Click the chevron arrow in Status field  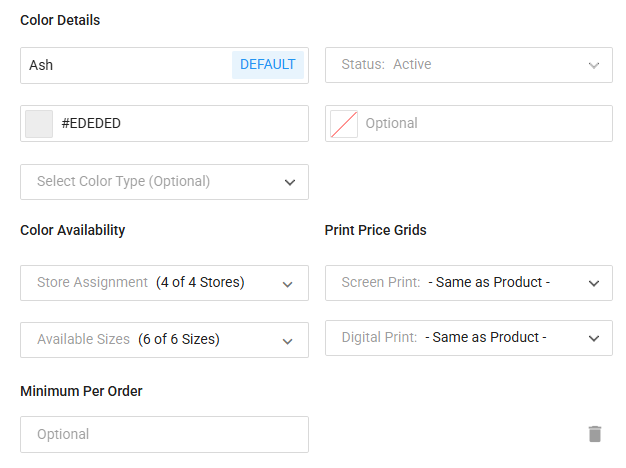coord(594,65)
